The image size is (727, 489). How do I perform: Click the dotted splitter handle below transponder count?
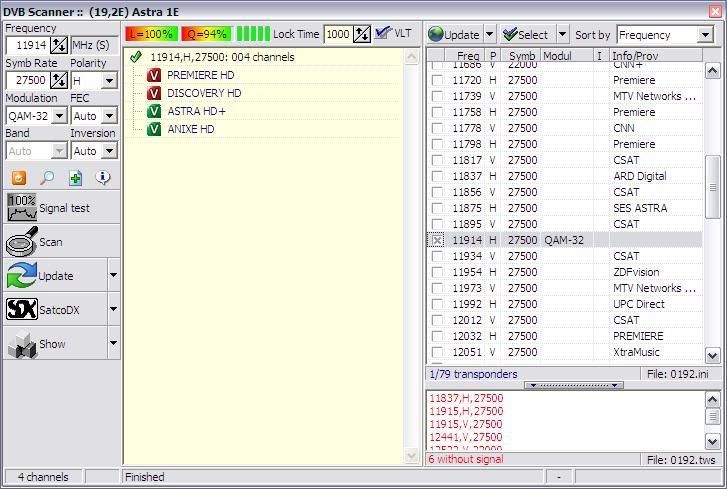(x=574, y=385)
